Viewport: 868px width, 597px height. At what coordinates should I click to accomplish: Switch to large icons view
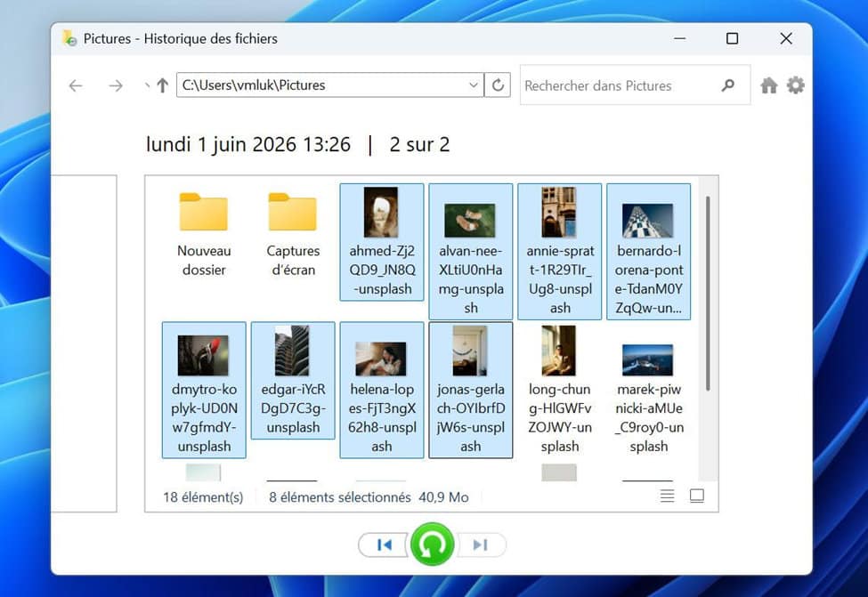697,496
